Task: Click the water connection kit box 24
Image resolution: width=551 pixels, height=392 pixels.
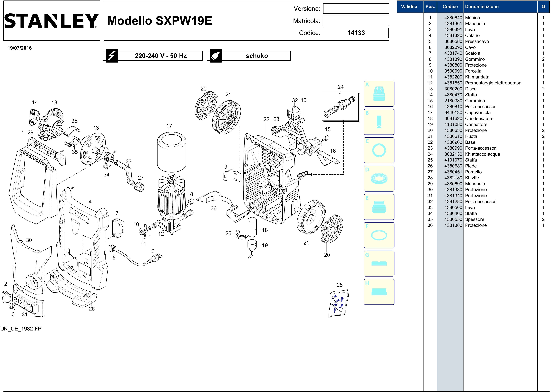Action: [340, 106]
